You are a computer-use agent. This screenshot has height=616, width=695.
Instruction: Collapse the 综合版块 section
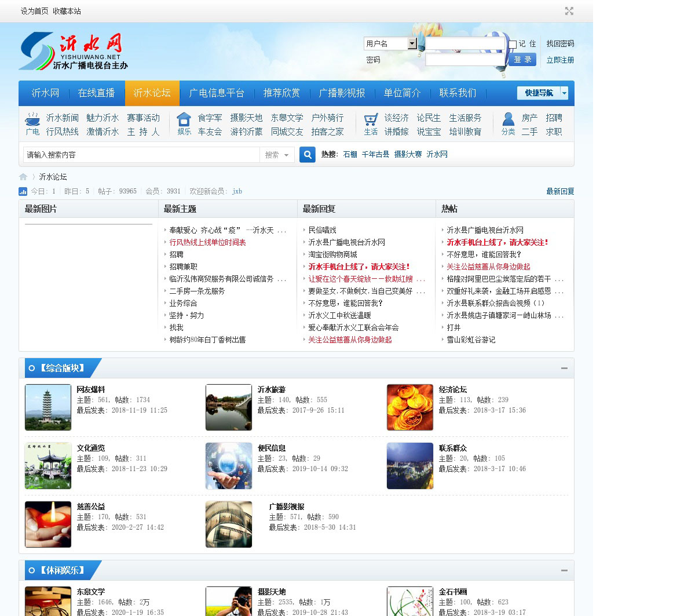coord(564,368)
